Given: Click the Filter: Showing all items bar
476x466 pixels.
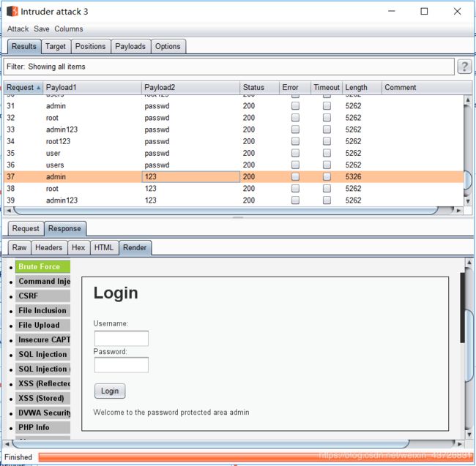Looking at the screenshot, I should [228, 67].
